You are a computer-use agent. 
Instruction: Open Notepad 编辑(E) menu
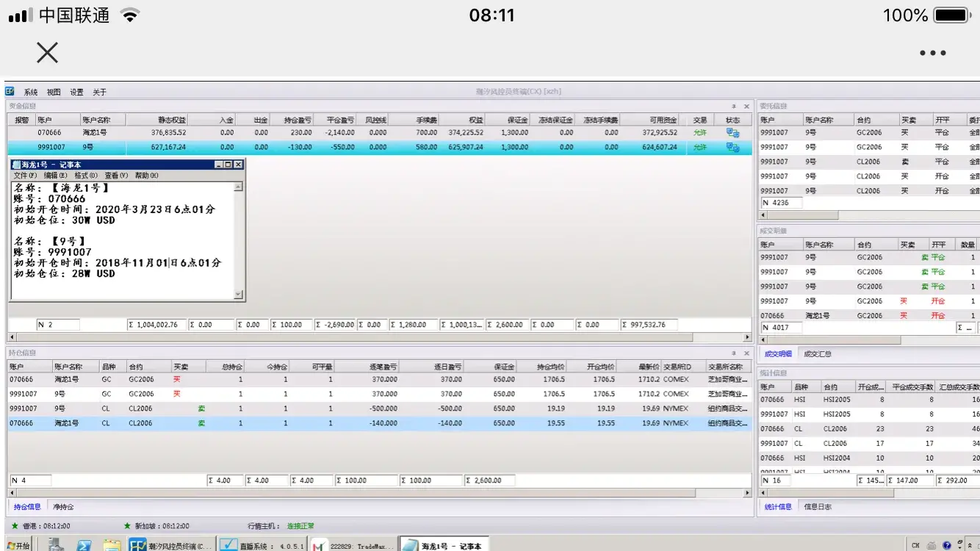pos(55,176)
